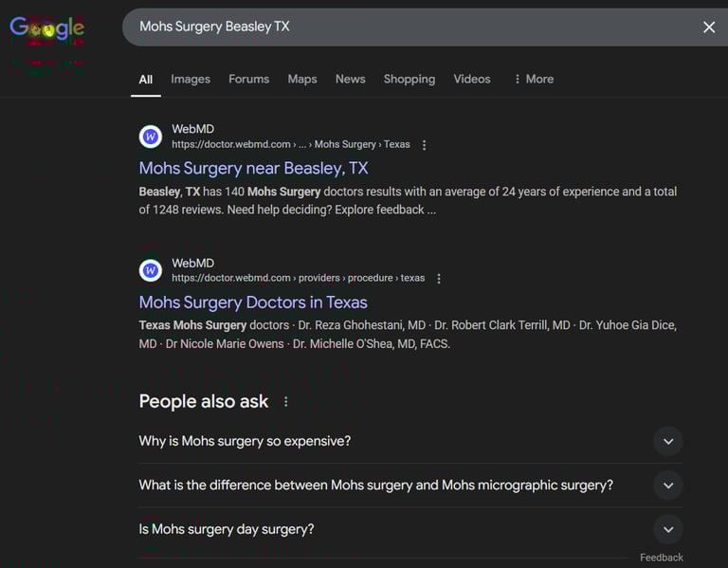
Task: Click the Feedback link
Action: (661, 558)
